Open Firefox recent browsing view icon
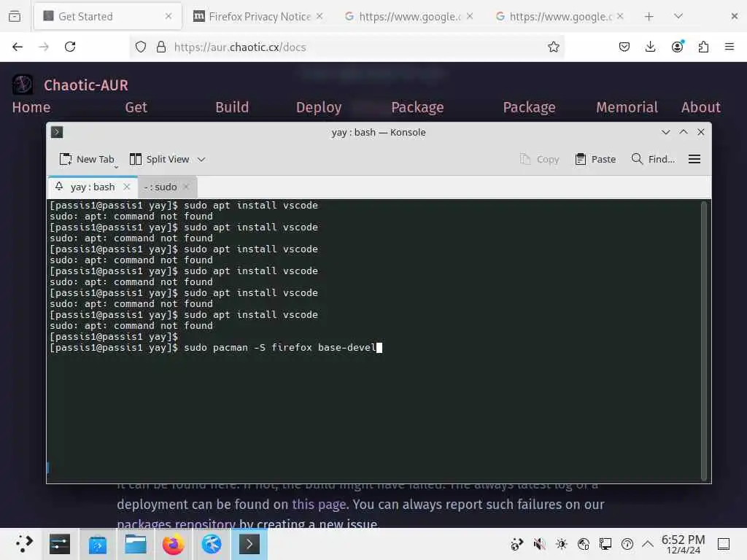Viewport: 747px width, 560px height. 15,16
